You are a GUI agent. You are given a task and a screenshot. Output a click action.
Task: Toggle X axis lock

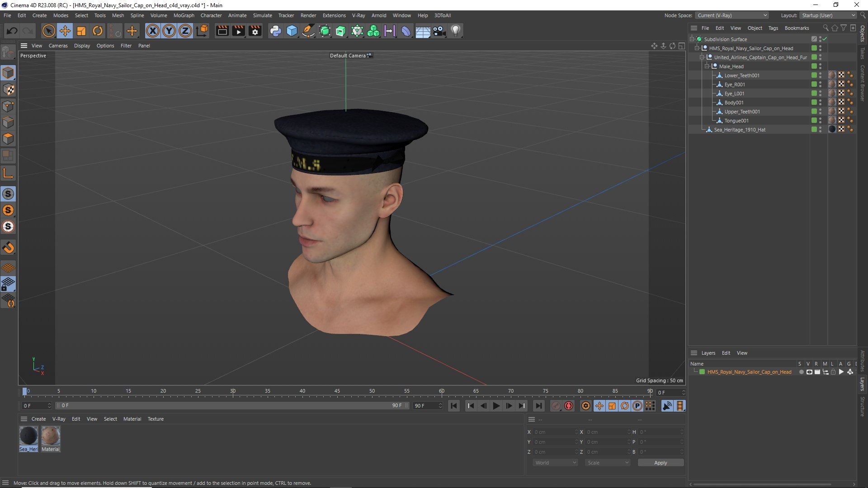(153, 31)
